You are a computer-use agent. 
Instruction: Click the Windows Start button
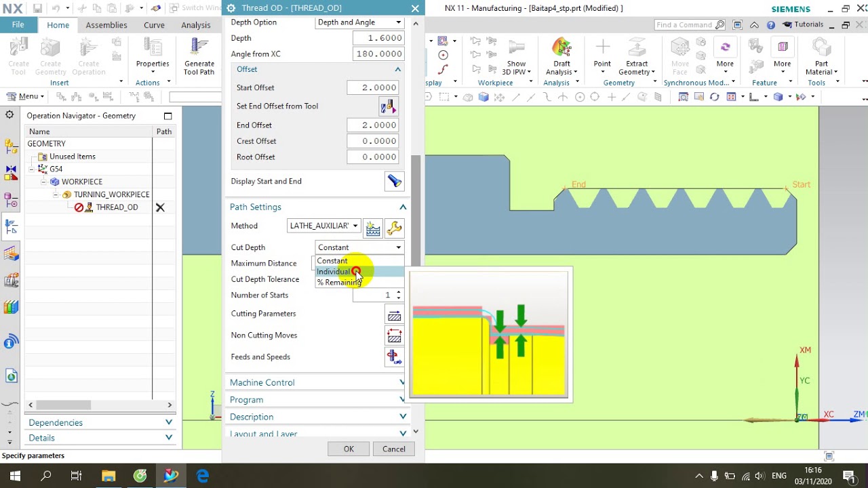click(x=15, y=476)
